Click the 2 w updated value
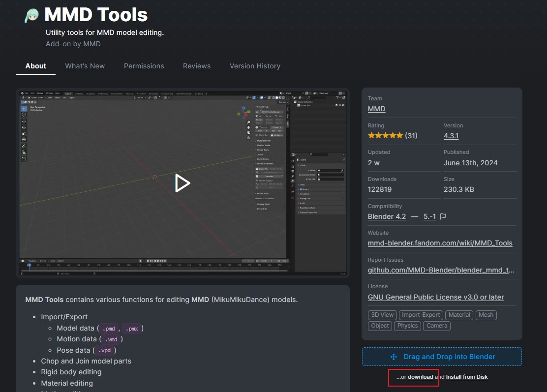 pyautogui.click(x=374, y=163)
